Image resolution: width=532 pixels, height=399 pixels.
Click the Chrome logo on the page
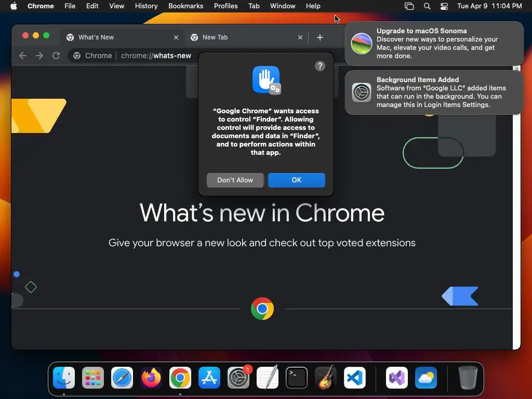pos(262,309)
